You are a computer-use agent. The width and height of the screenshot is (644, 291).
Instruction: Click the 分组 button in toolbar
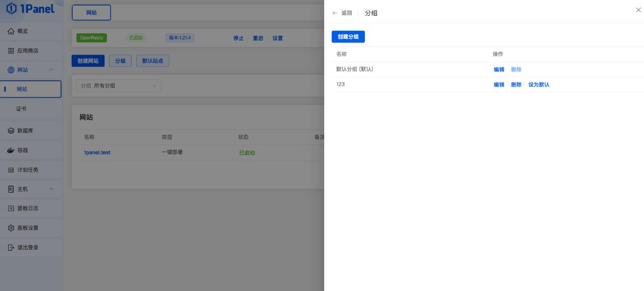pyautogui.click(x=120, y=61)
